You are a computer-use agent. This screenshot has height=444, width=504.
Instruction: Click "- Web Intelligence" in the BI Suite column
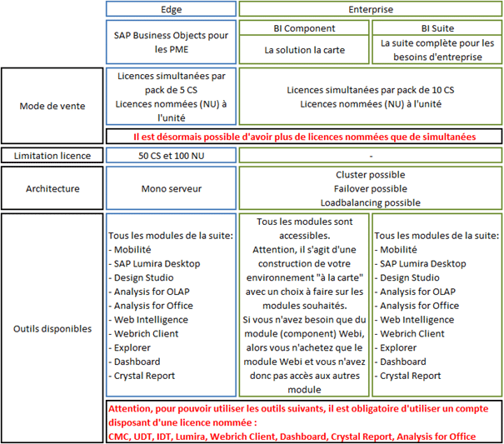414,320
